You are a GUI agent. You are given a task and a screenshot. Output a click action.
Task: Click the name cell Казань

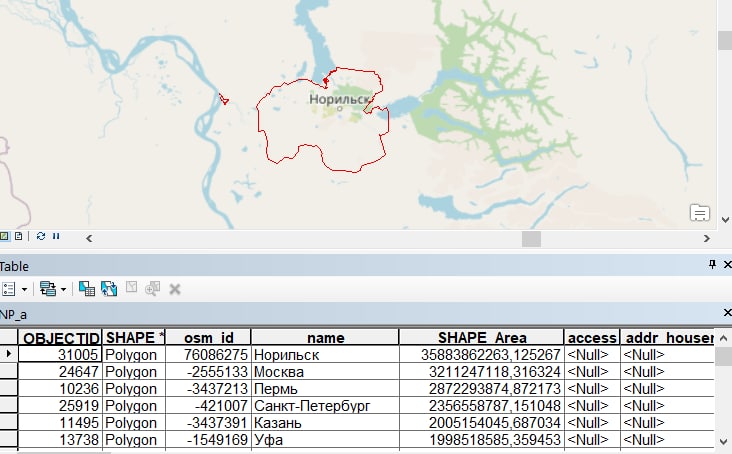point(325,423)
